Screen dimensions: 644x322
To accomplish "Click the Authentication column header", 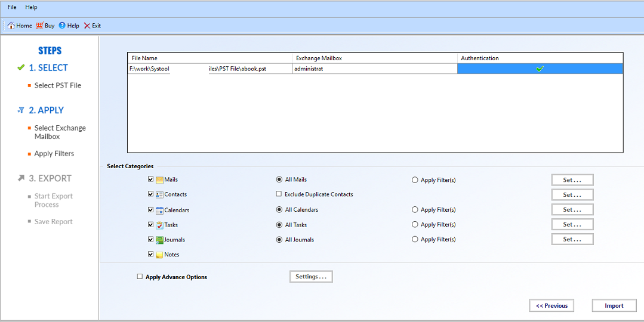I will tap(541, 58).
